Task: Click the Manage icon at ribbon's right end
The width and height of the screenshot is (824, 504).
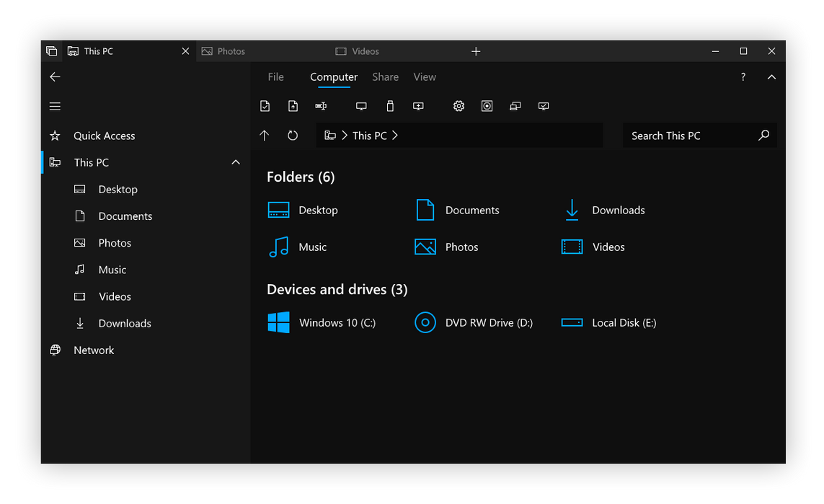Action: click(x=544, y=105)
